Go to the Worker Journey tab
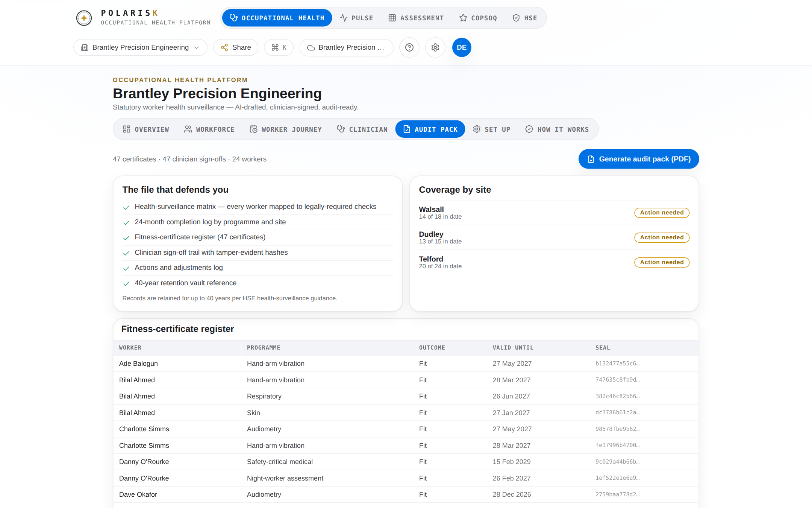The height and width of the screenshot is (508, 812). (x=286, y=129)
